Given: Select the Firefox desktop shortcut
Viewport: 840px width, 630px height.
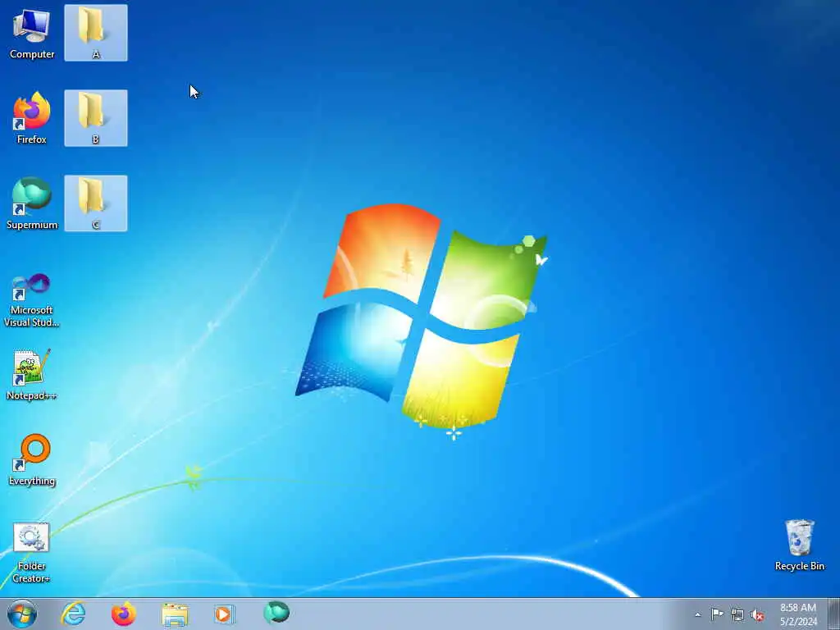Looking at the screenshot, I should [32, 118].
